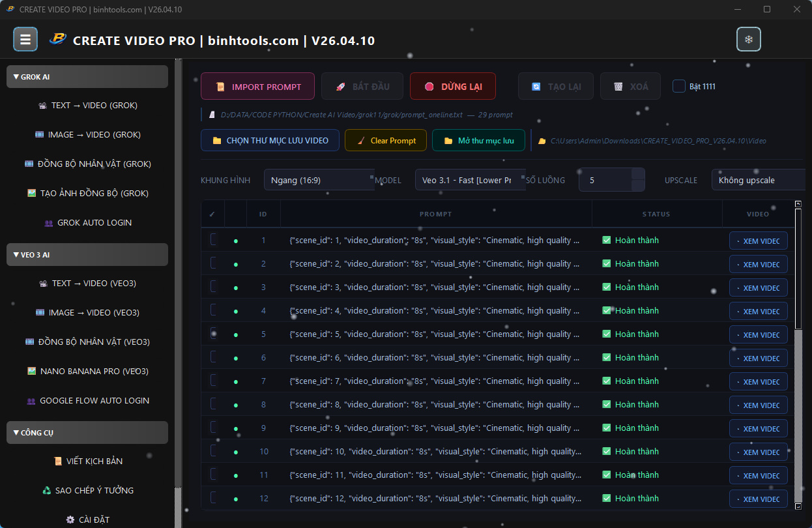This screenshot has width=812, height=528.
Task: Click the snowflake effect icon button
Action: pos(748,40)
